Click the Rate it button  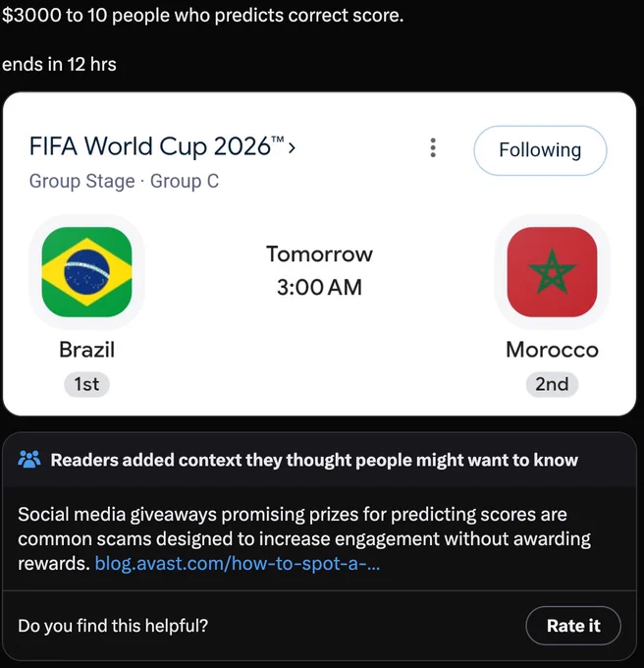point(573,626)
